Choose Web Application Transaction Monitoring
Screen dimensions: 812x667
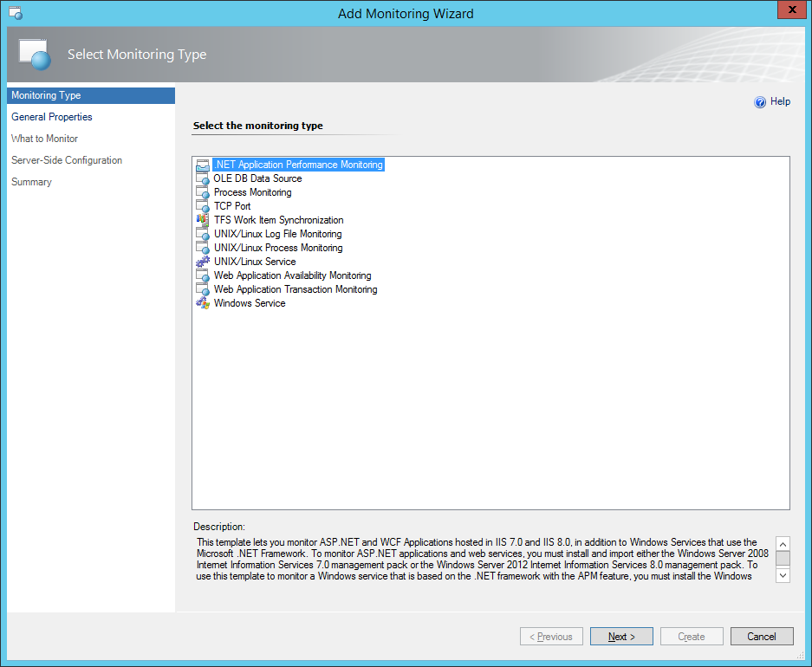coord(295,289)
